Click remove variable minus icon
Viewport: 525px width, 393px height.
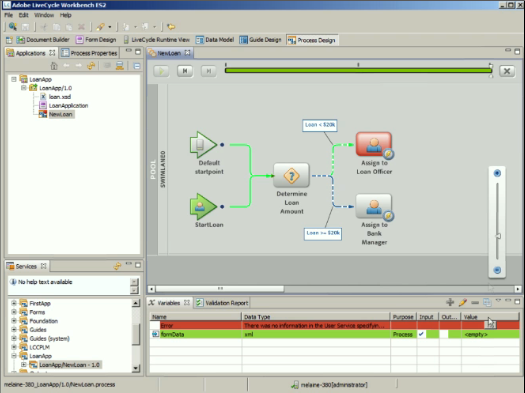coord(475,302)
